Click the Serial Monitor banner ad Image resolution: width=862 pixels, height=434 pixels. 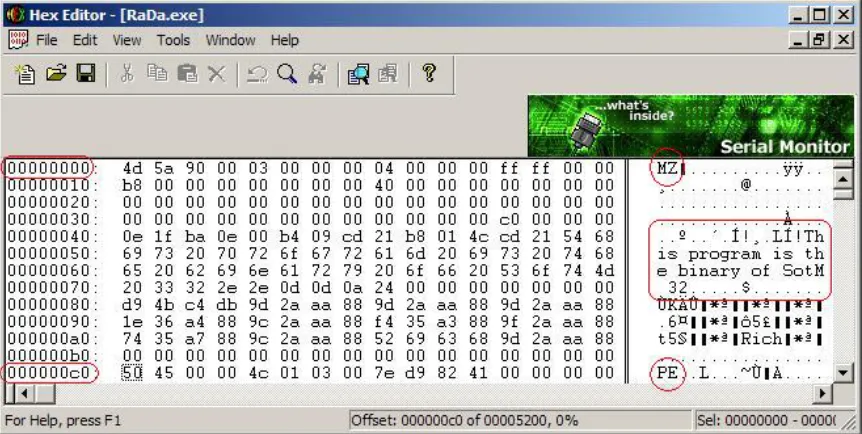(691, 126)
